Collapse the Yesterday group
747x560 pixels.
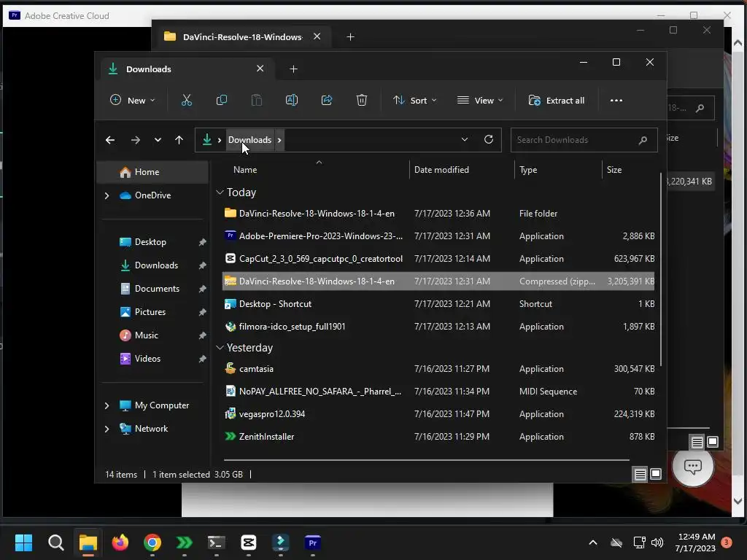click(x=220, y=348)
